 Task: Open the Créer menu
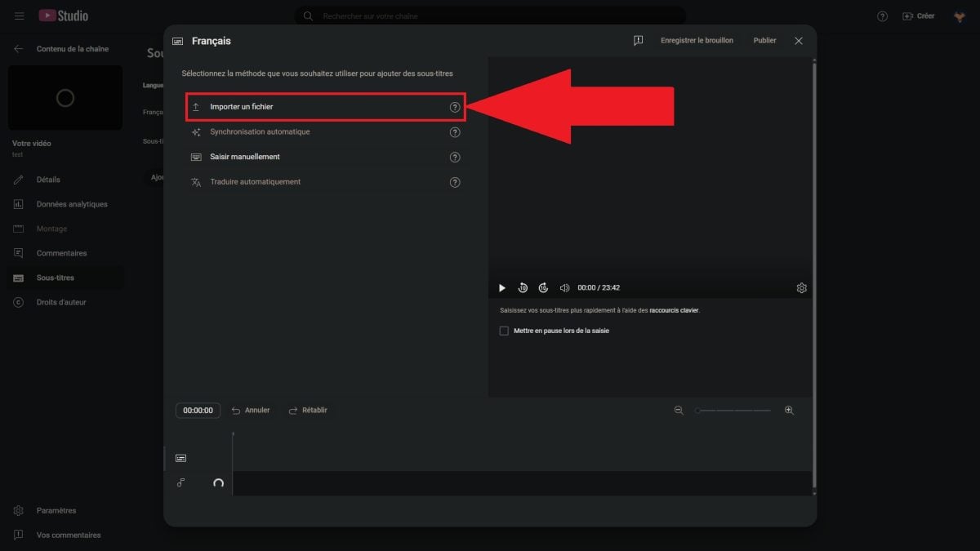coord(919,16)
